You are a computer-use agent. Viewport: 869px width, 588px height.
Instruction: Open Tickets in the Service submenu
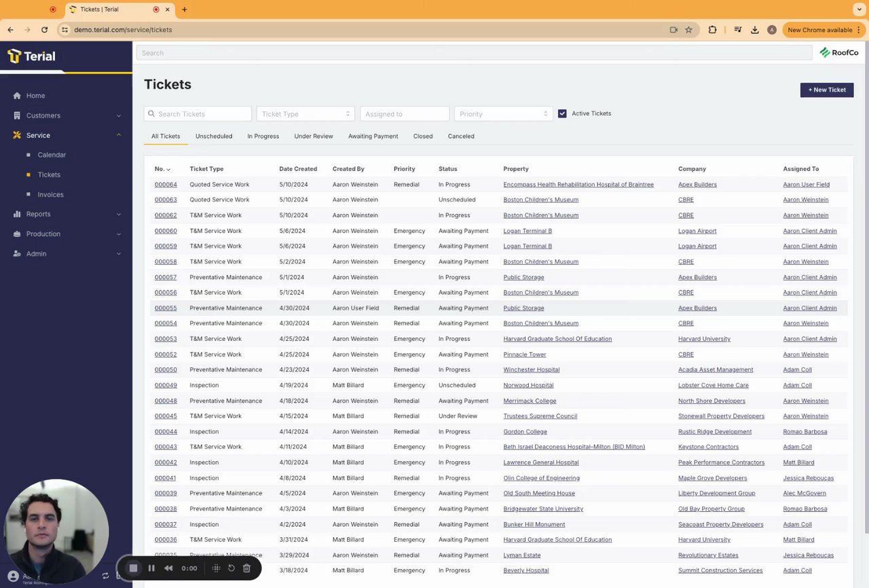(x=49, y=174)
